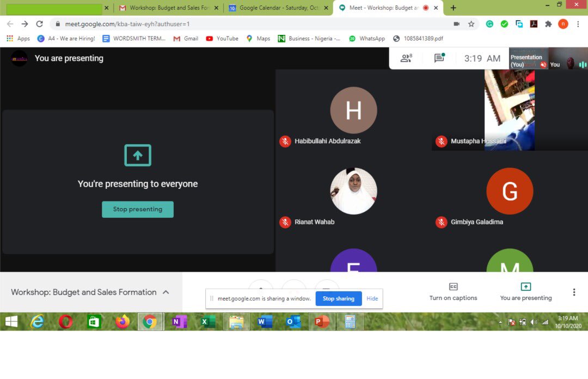Open OneNote from the taskbar

[179, 322]
